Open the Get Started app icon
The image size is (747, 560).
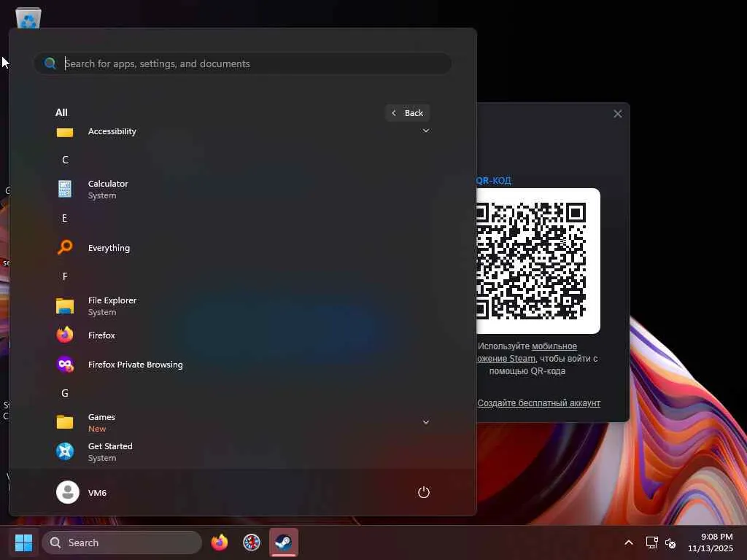click(65, 451)
